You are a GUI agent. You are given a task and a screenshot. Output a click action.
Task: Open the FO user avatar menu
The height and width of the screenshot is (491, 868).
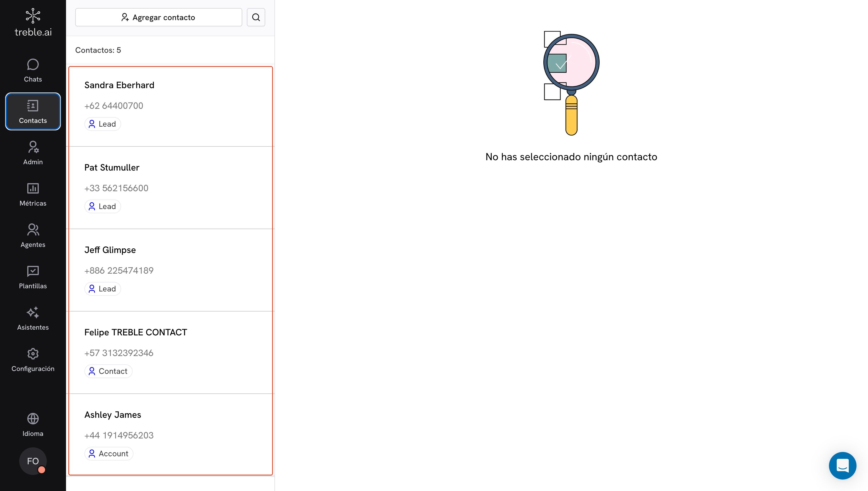point(33,461)
